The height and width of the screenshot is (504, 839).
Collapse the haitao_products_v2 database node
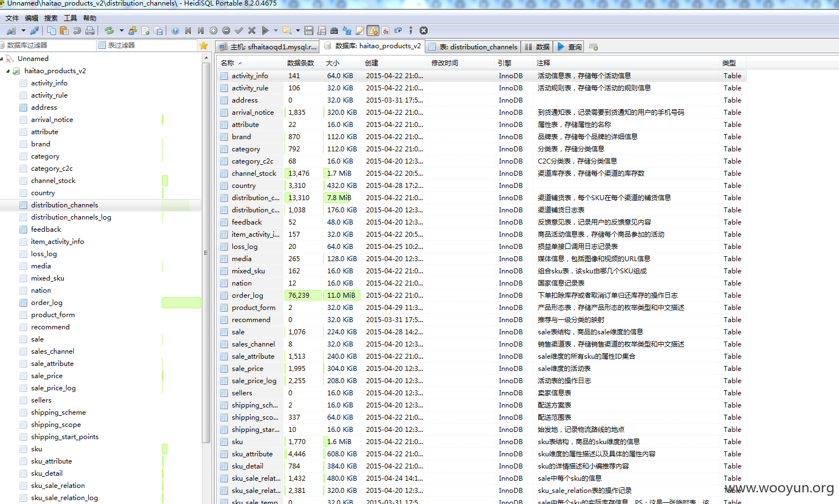coord(8,71)
